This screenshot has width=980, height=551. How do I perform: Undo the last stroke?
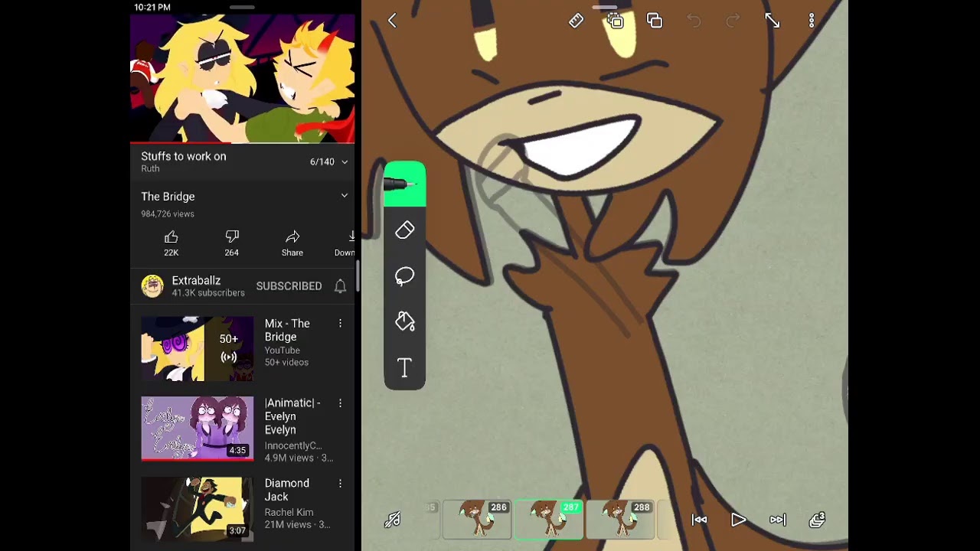(x=694, y=21)
